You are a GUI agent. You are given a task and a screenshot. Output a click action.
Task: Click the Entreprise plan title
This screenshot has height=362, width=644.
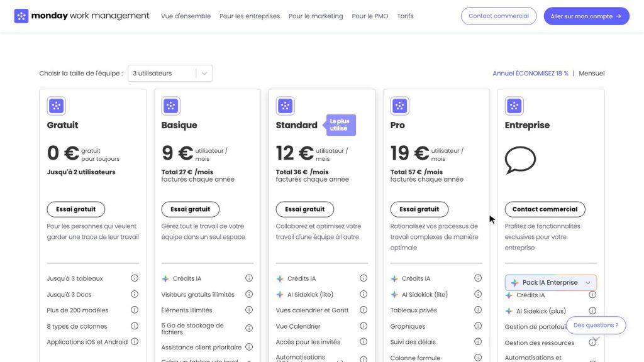[x=527, y=125]
